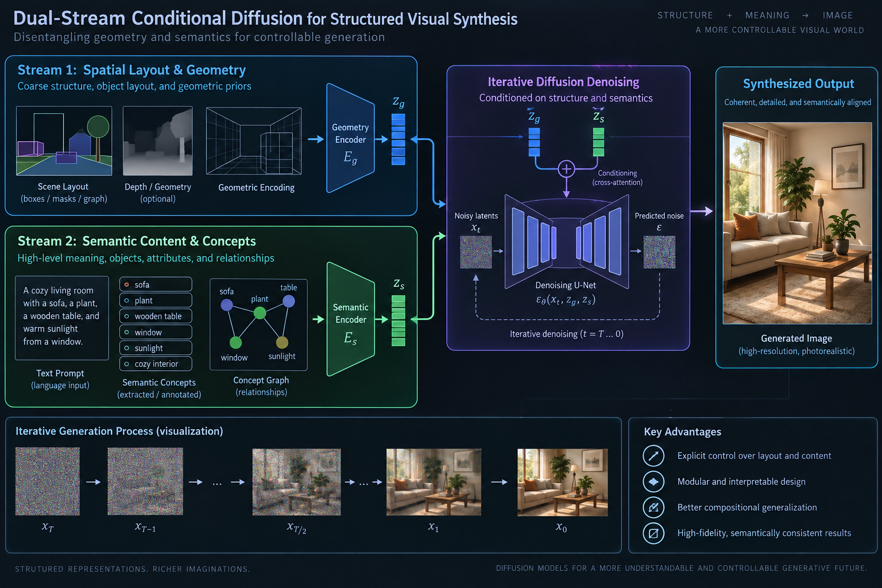Viewport: 882px width, 588px height.
Task: Click the IMAGE word in the header
Action: 838,16
